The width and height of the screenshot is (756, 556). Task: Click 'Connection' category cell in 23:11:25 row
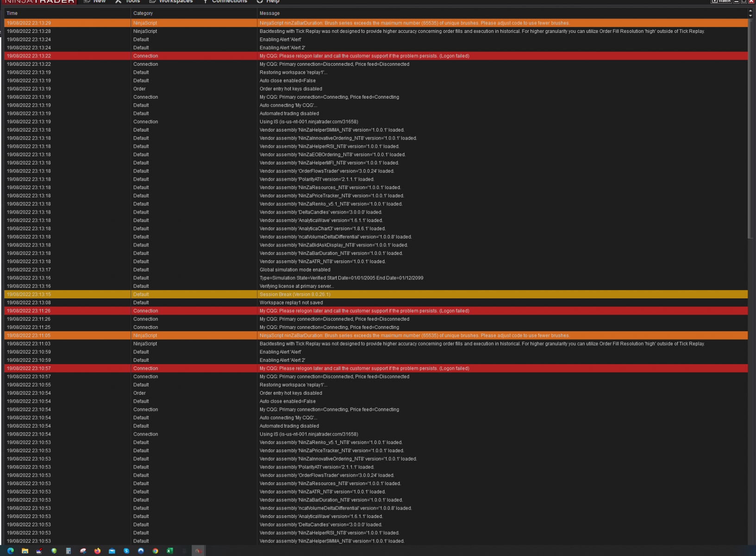pos(145,328)
